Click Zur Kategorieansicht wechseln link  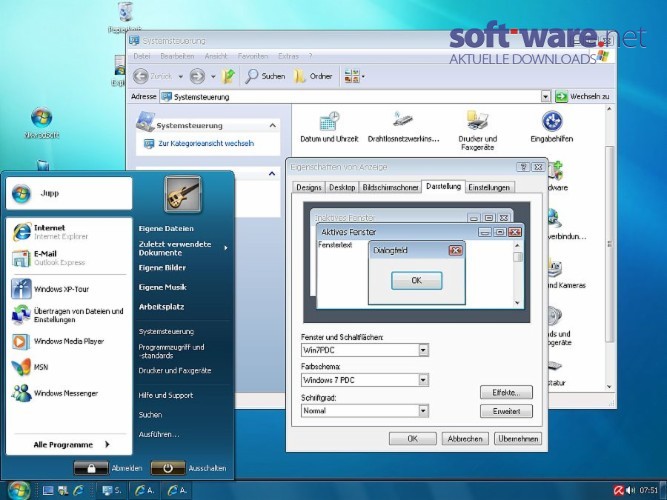[206, 143]
